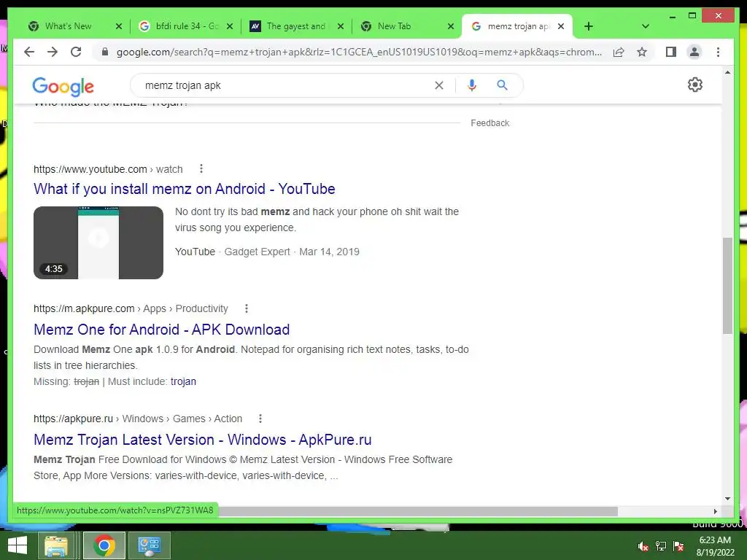Clear the Google search box

[438, 85]
